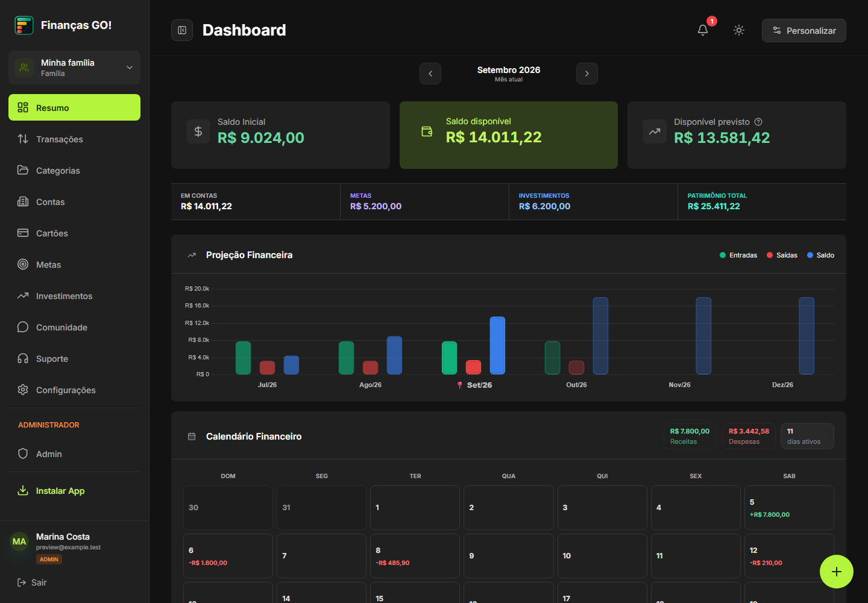Image resolution: width=868 pixels, height=603 pixels.
Task: Toggle light theme with the sun icon
Action: (739, 30)
